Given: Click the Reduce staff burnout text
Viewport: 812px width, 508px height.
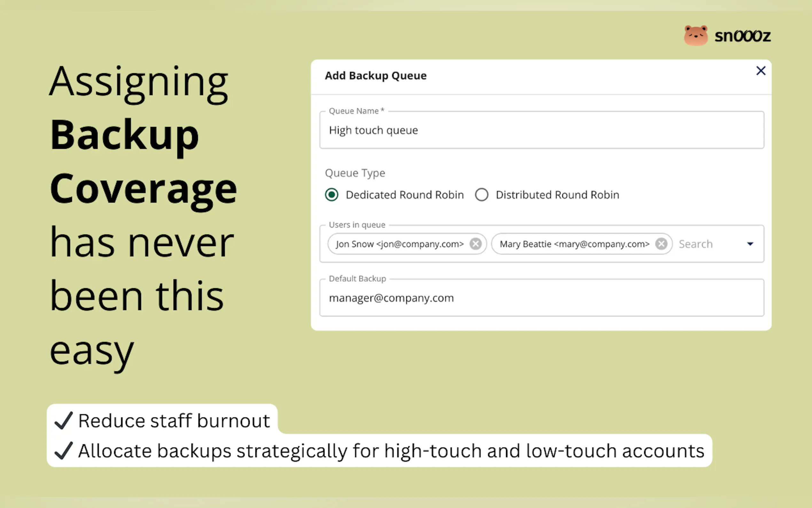Looking at the screenshot, I should coord(174,421).
